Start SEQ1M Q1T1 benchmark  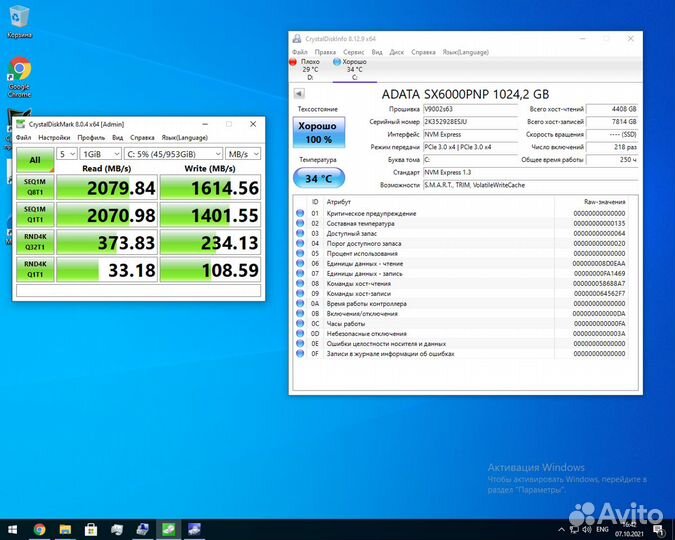tap(35, 214)
